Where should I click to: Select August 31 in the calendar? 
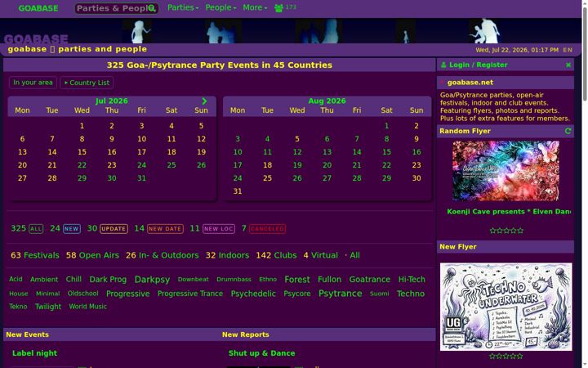pyautogui.click(x=238, y=191)
